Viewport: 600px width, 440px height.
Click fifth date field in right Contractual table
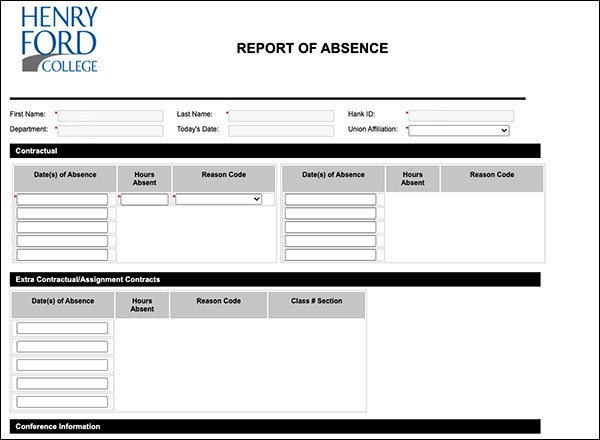pyautogui.click(x=331, y=254)
